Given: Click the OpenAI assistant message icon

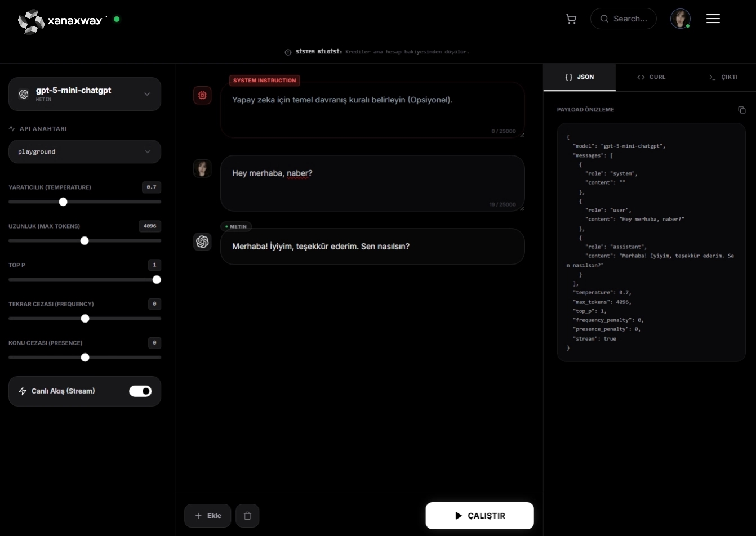Looking at the screenshot, I should (202, 242).
